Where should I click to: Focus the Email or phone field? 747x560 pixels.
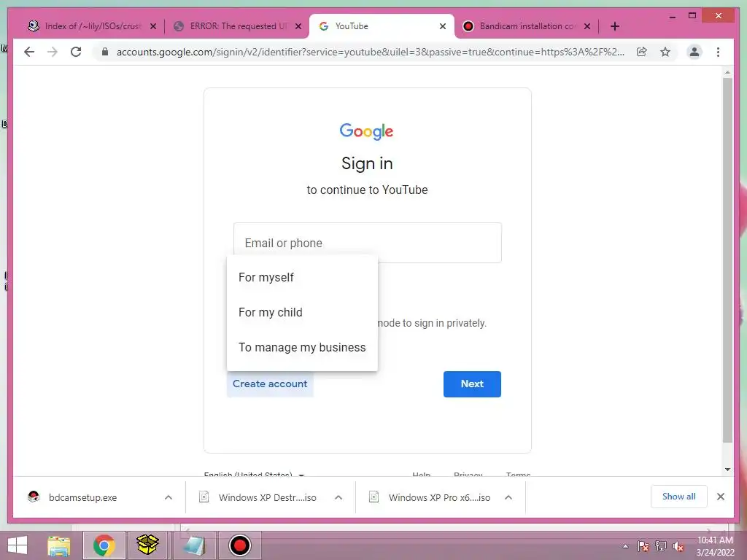click(368, 243)
